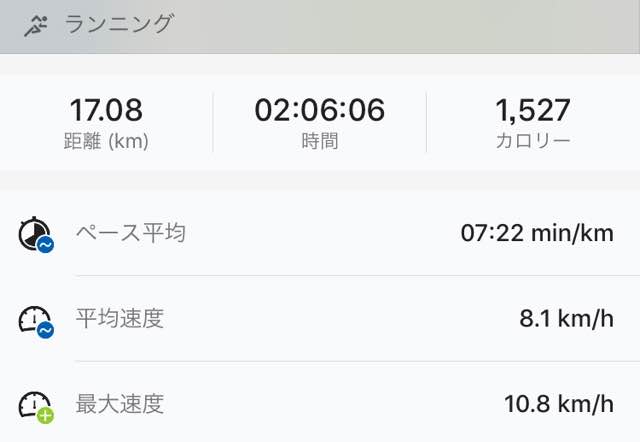Screen dimensions: 640x442
Task: Tap the 8.1 km/h speed value
Action: 567,318
